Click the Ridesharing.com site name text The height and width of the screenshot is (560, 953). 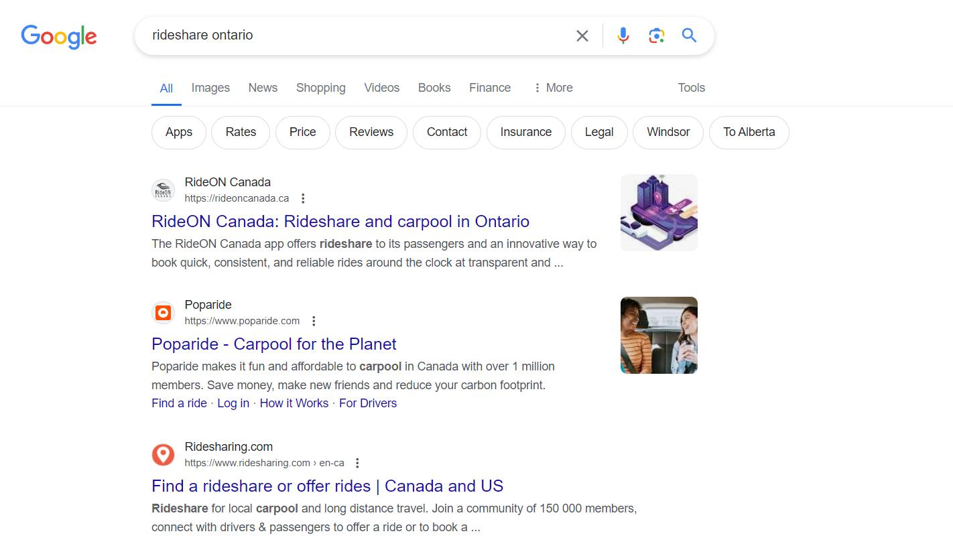point(229,447)
